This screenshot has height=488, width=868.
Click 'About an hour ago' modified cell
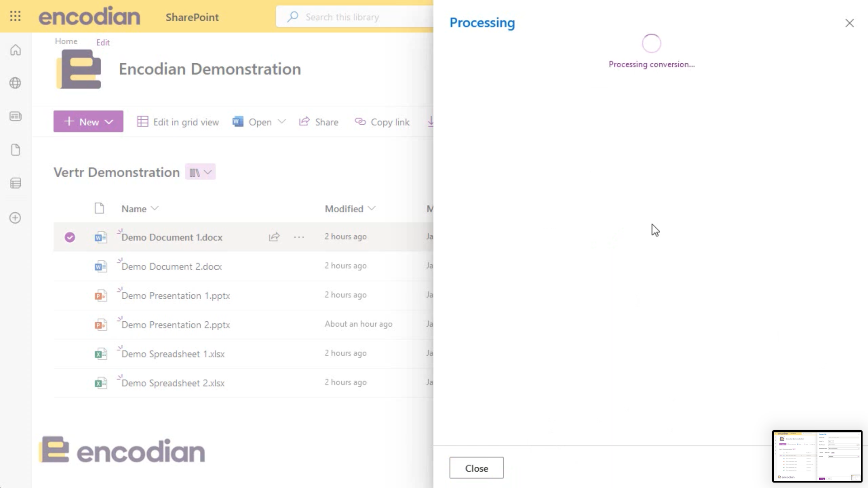(359, 324)
